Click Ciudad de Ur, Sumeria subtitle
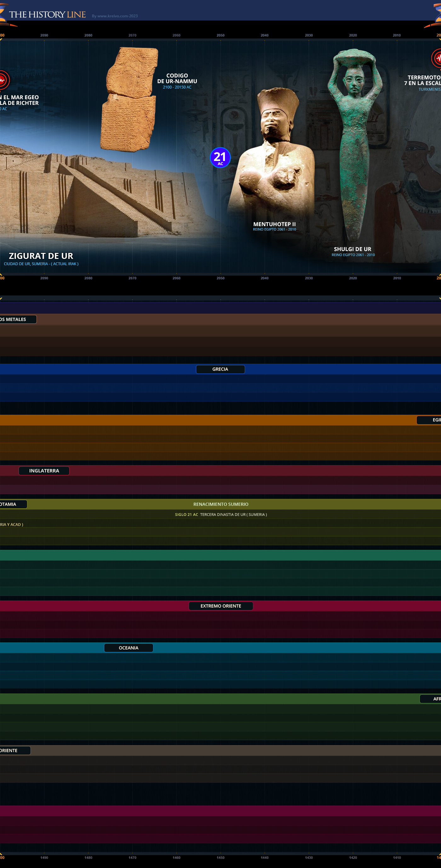Screen dimensions: 441x868 click(x=41, y=264)
